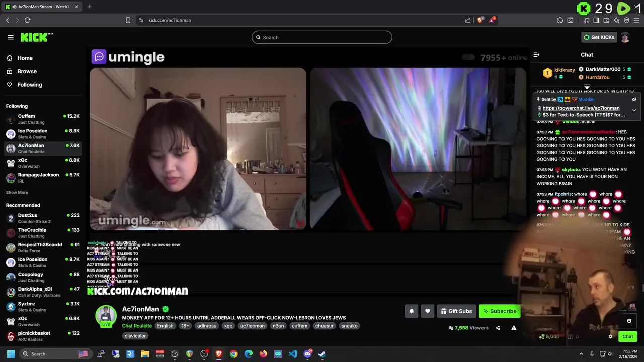Select the n3on tag
Image resolution: width=644 pixels, height=362 pixels.
278,326
